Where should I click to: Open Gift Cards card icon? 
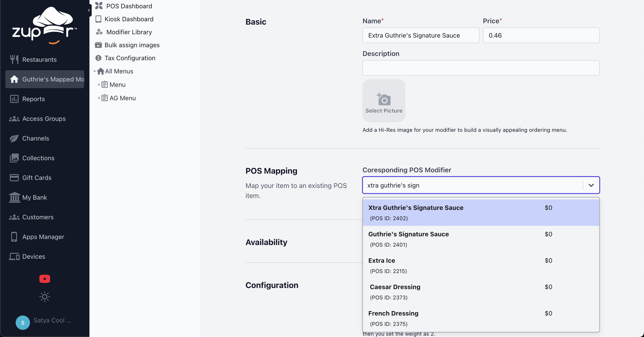click(14, 178)
